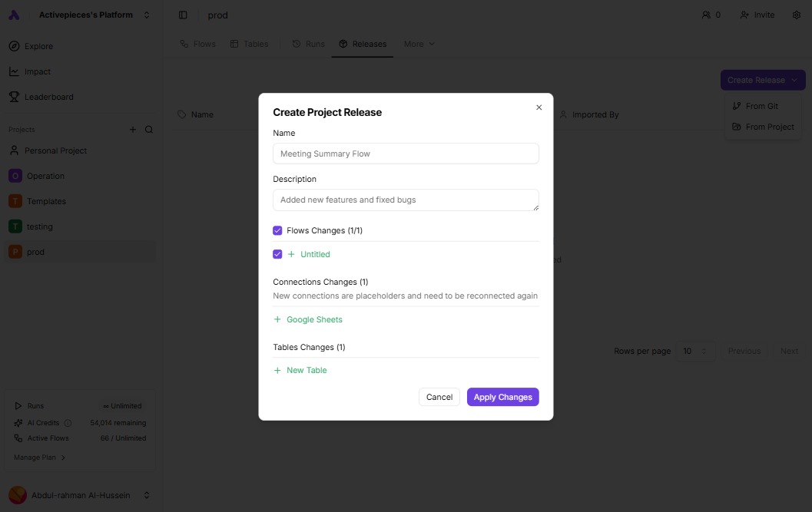Image resolution: width=812 pixels, height=512 pixels.
Task: Click the release Name input field
Action: [406, 154]
